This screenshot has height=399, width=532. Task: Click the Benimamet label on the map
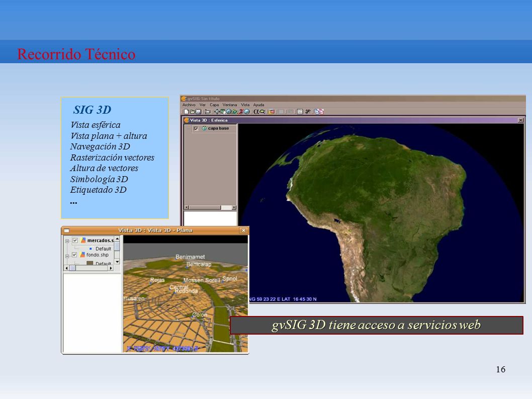point(190,257)
